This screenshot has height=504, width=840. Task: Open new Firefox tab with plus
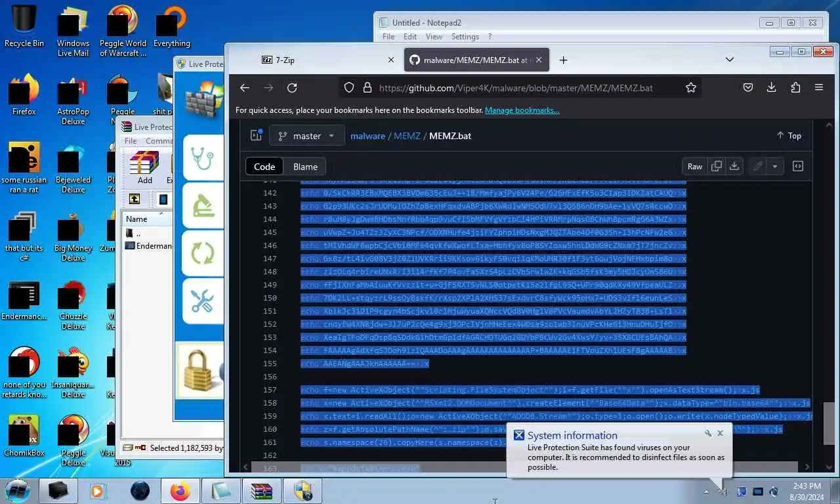[563, 60]
